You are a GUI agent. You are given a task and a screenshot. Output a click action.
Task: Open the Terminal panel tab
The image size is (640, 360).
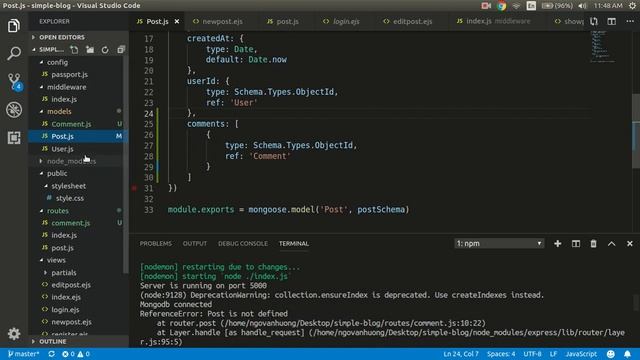pyautogui.click(x=294, y=244)
